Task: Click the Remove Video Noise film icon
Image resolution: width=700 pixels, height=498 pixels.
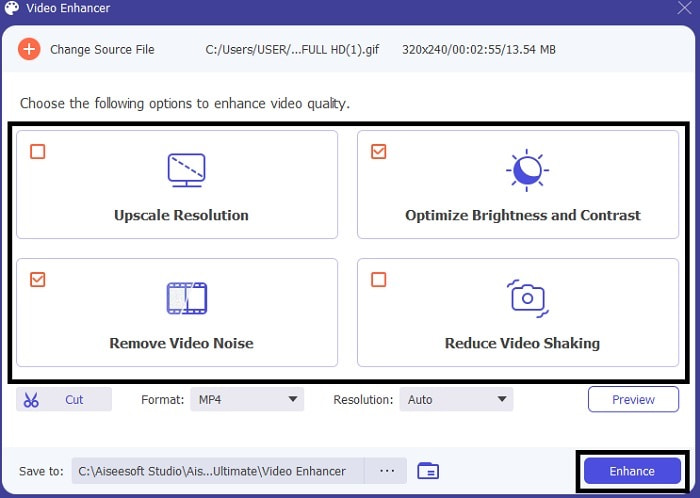Action: [186, 298]
